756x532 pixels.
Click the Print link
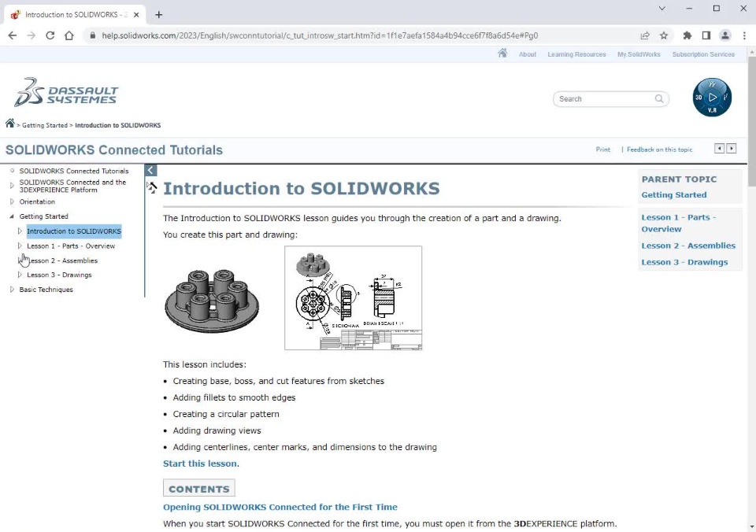pos(602,150)
